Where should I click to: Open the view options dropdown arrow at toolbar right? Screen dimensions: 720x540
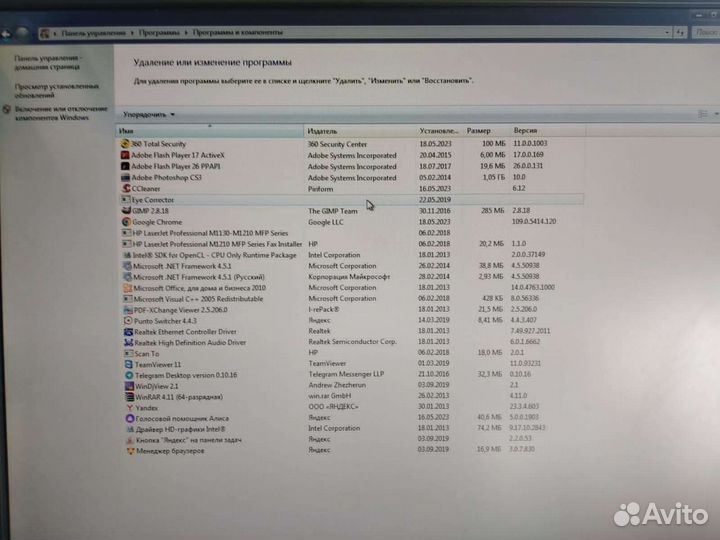pyautogui.click(x=716, y=114)
